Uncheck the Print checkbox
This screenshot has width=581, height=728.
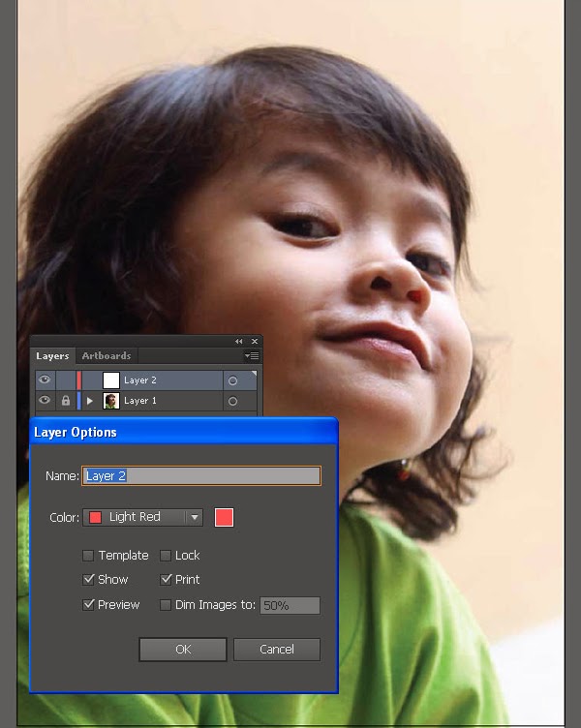(166, 580)
